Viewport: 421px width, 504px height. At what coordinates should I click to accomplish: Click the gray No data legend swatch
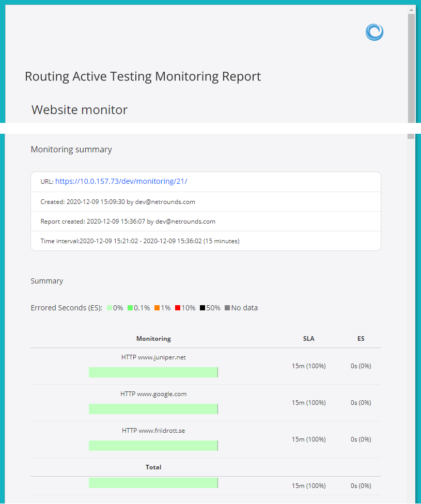point(227,308)
